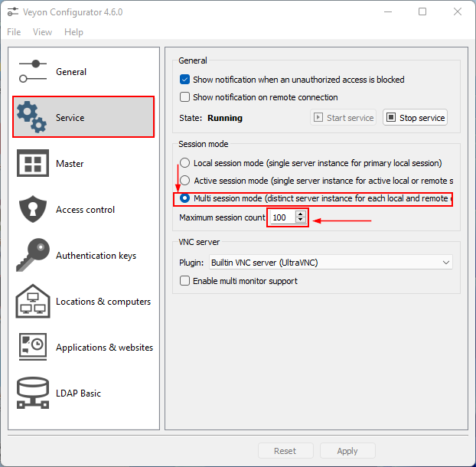Enable multi monitor support checkbox
The image size is (476, 467).
[x=184, y=281]
